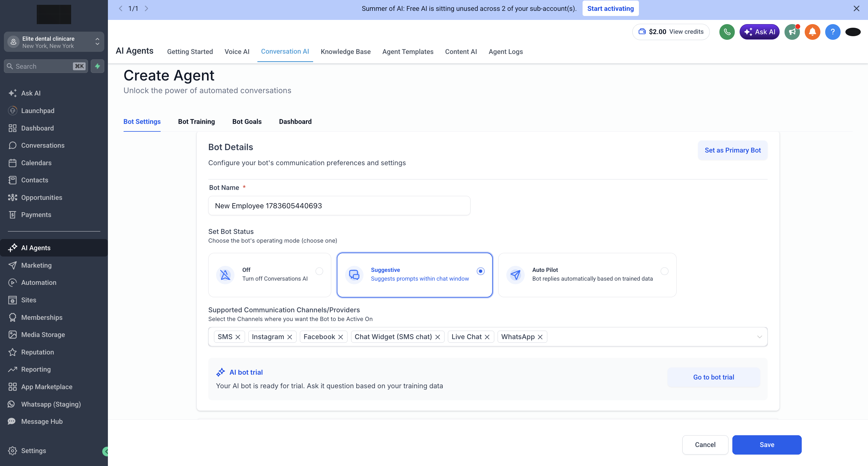
Task: Open the Agent Templates tab
Action: (408, 52)
